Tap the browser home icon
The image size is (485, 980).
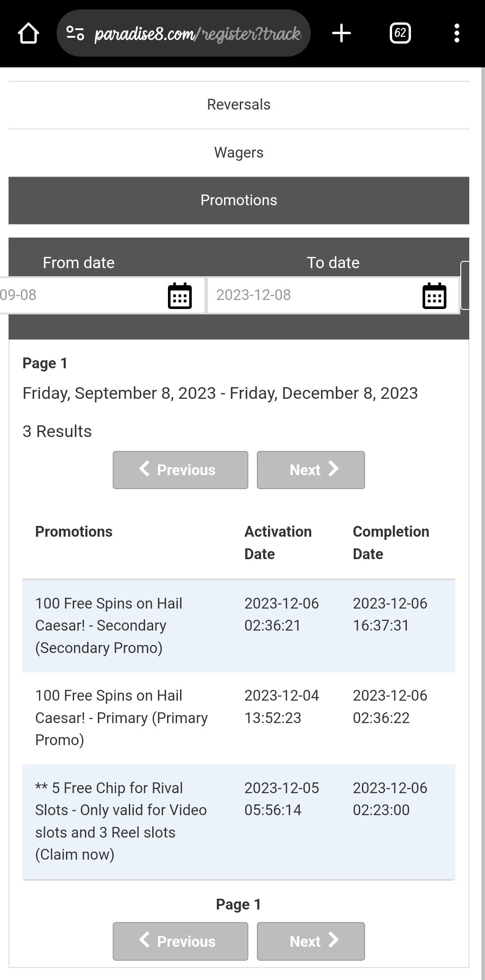coord(28,33)
